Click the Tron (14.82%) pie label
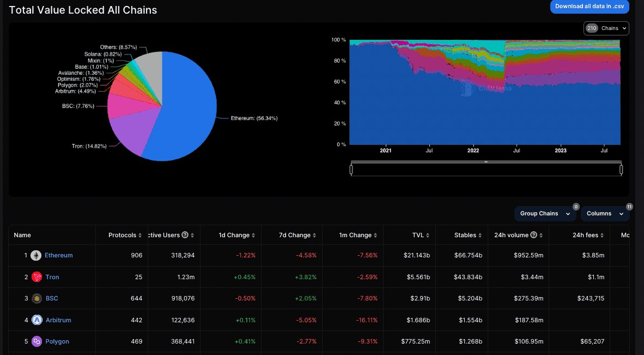Viewport: 644px width, 355px height. (89, 146)
